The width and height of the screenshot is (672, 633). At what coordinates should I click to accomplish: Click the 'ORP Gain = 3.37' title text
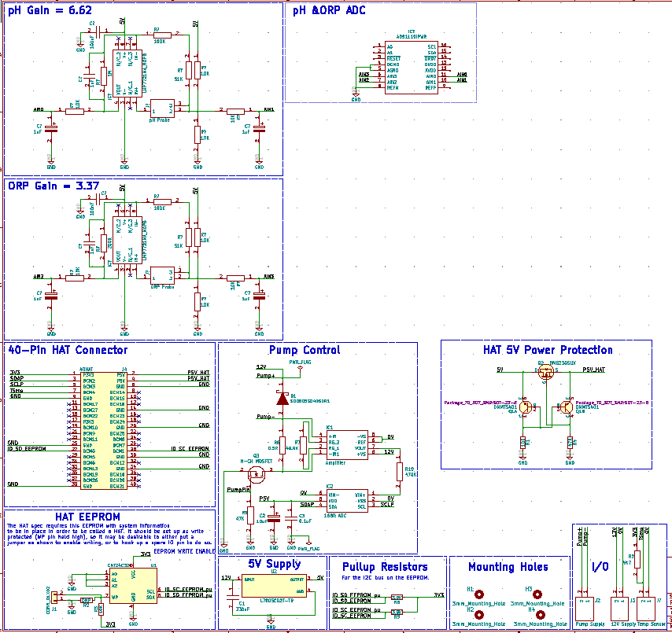click(x=54, y=186)
